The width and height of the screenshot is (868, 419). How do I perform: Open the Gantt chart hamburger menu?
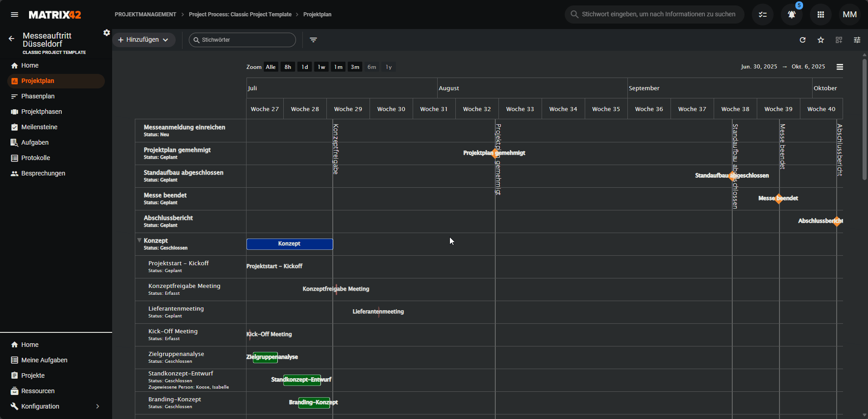tap(840, 67)
